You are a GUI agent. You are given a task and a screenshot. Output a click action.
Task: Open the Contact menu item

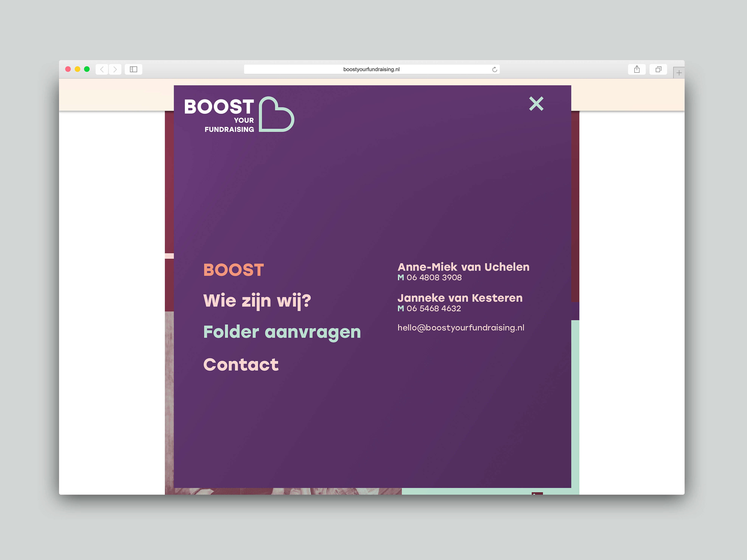tap(241, 365)
